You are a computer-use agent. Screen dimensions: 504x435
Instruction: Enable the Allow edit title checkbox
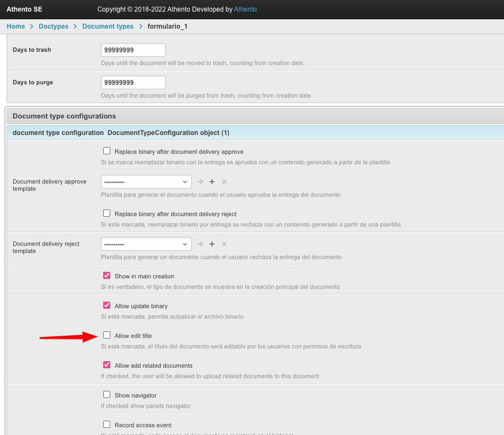click(107, 335)
